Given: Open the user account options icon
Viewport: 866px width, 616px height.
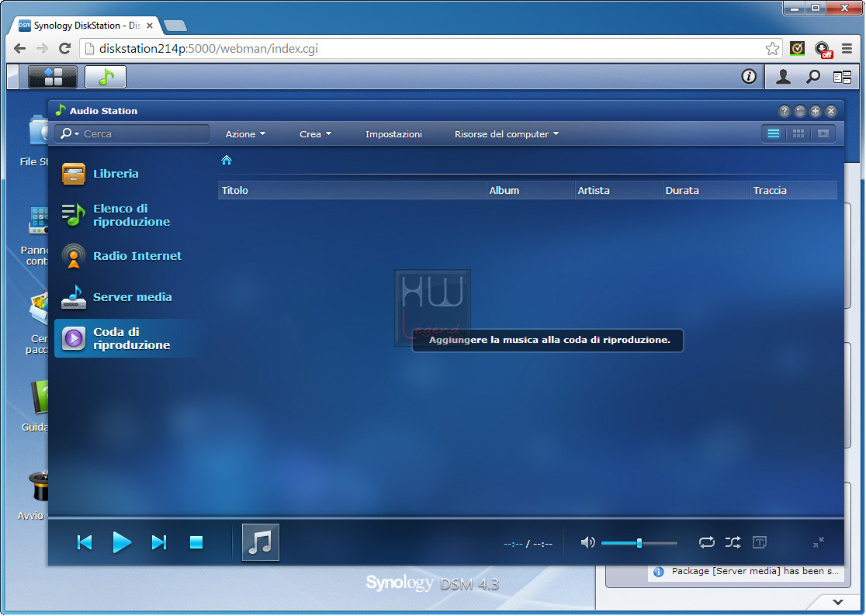Looking at the screenshot, I should [x=783, y=77].
